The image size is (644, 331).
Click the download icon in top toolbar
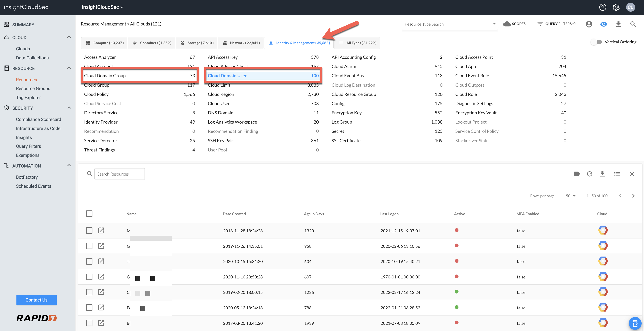click(618, 24)
